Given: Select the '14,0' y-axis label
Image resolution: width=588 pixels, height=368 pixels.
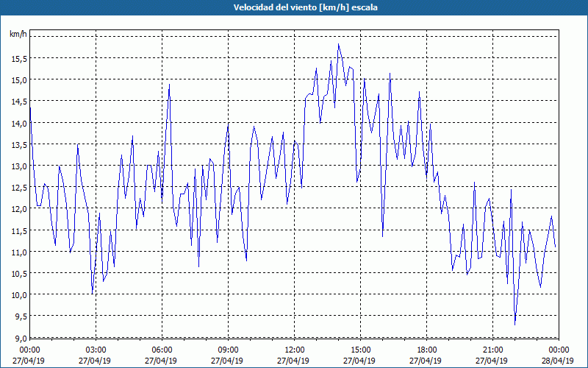Looking at the screenshot, I should point(19,123).
